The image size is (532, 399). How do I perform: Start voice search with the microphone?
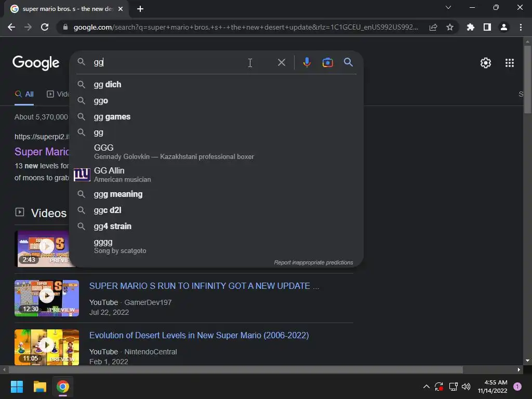pos(307,62)
